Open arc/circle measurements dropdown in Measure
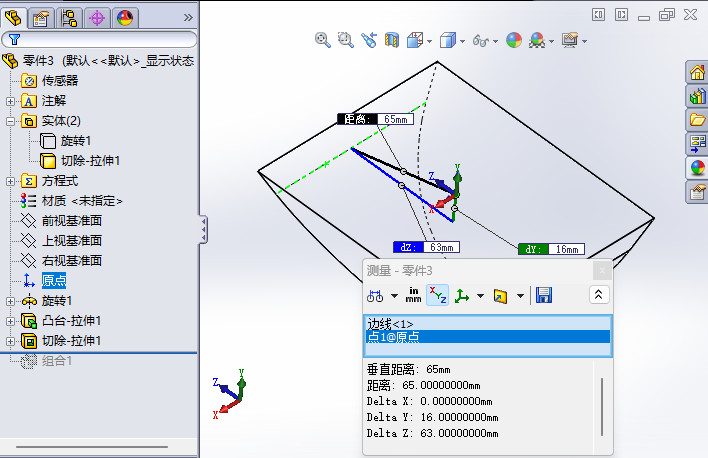The height and width of the screenshot is (458, 708). coord(394,296)
